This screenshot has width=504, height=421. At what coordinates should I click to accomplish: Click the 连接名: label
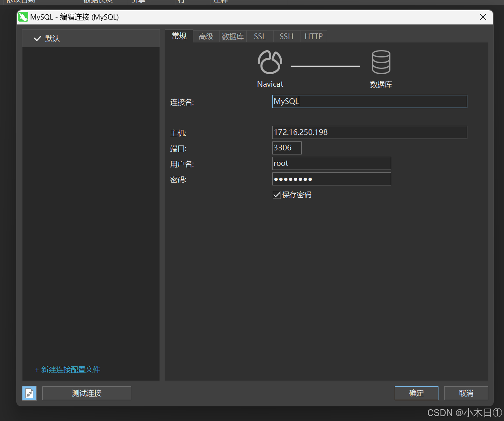coord(182,102)
